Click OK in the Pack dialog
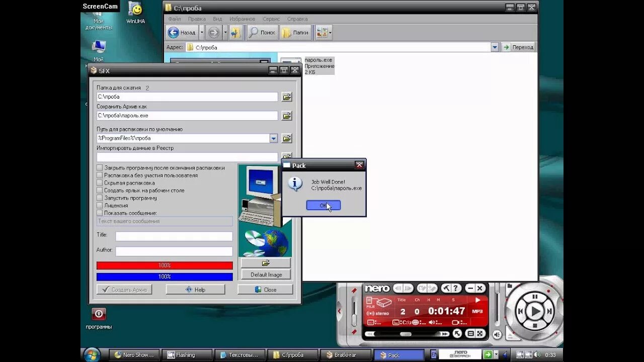 (324, 205)
